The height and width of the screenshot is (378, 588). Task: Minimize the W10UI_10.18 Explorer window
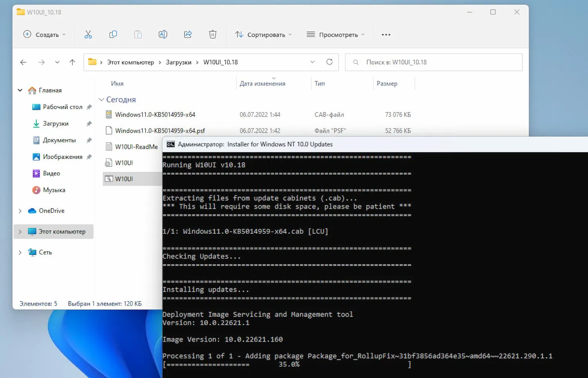470,12
